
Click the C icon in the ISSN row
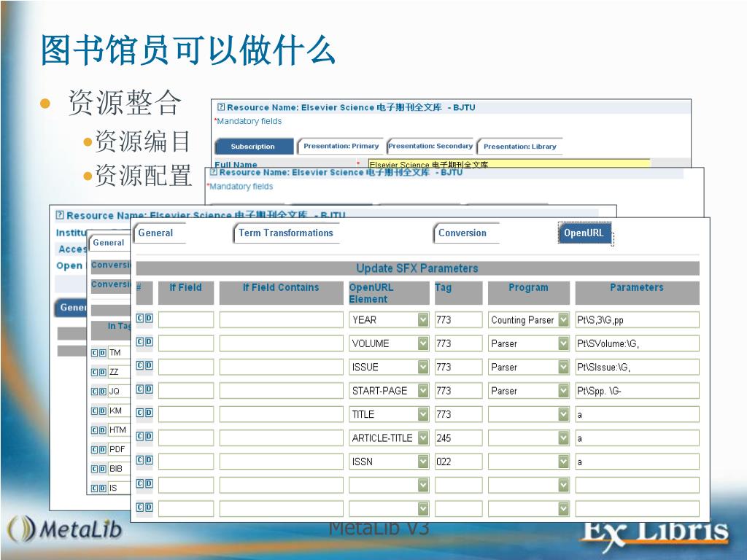coord(140,460)
